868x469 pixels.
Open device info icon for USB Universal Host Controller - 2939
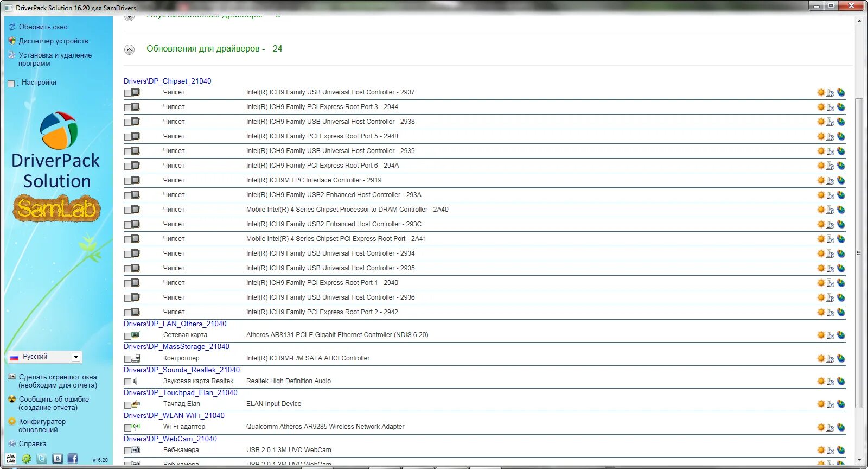point(830,151)
